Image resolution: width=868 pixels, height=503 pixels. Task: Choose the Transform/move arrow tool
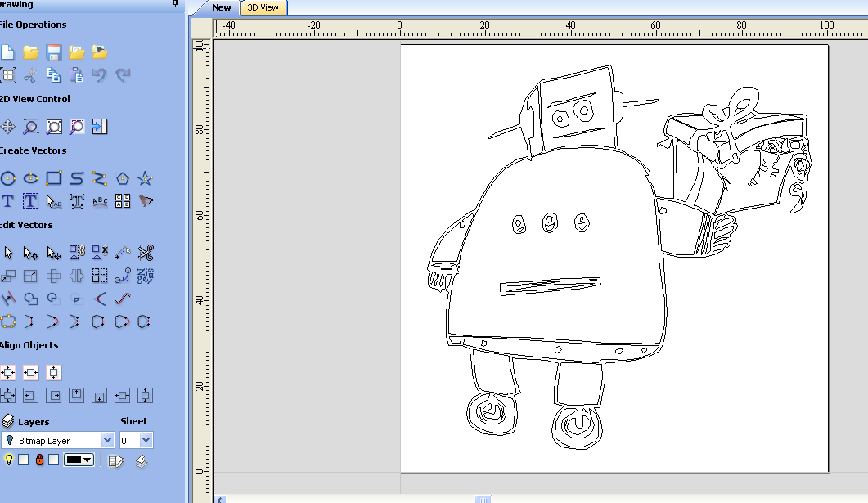54,253
